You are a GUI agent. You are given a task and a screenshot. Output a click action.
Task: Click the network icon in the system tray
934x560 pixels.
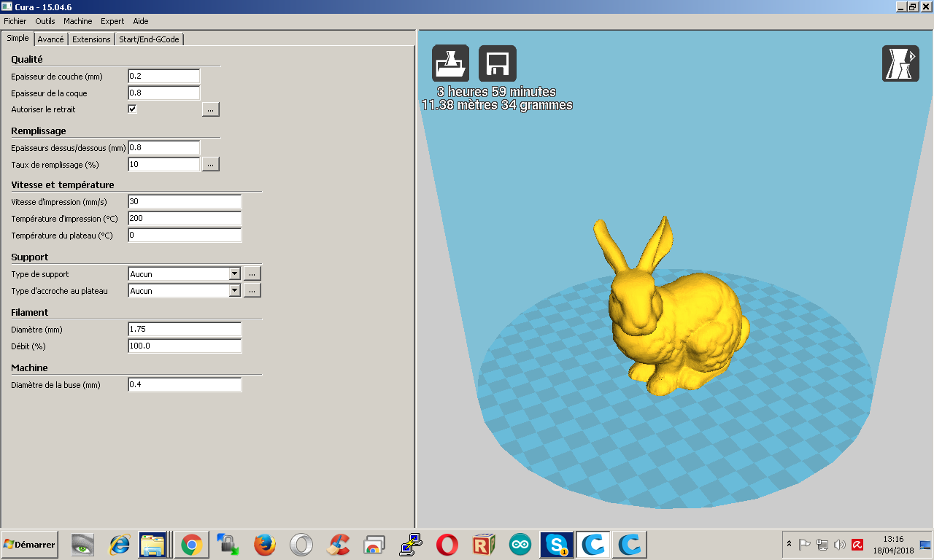pos(822,544)
